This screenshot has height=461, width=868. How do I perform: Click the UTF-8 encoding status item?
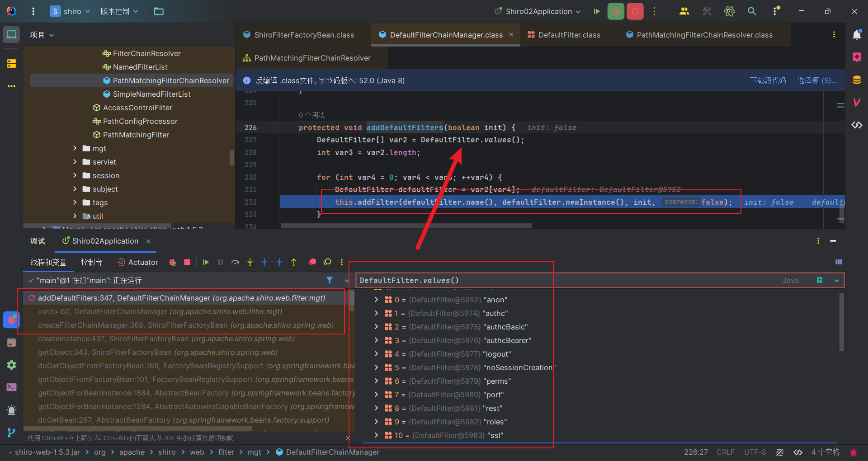point(755,452)
